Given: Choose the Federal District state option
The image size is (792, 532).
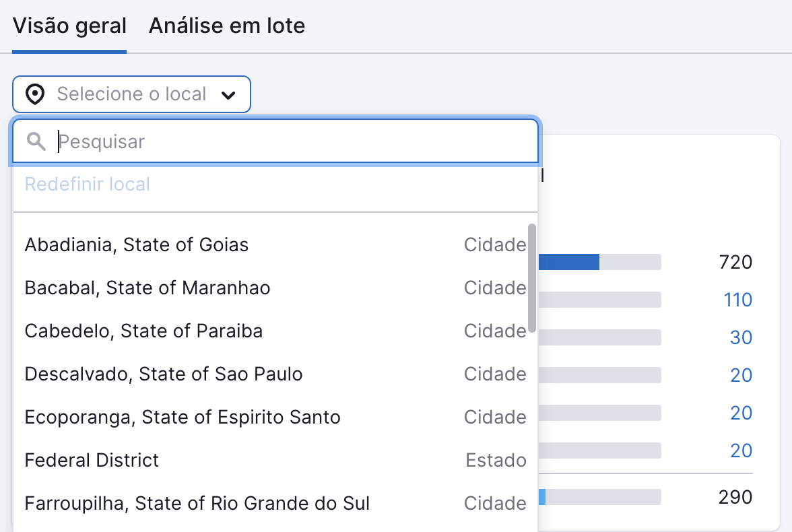Looking at the screenshot, I should pyautogui.click(x=92, y=461).
